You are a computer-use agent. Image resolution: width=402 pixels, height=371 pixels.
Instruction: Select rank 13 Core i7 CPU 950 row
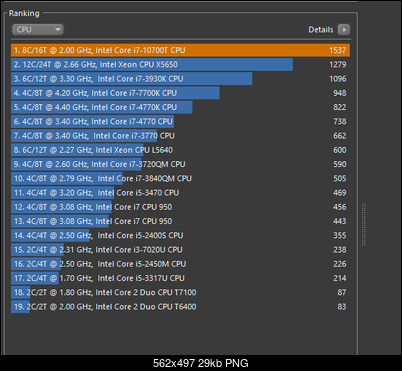coord(180,221)
